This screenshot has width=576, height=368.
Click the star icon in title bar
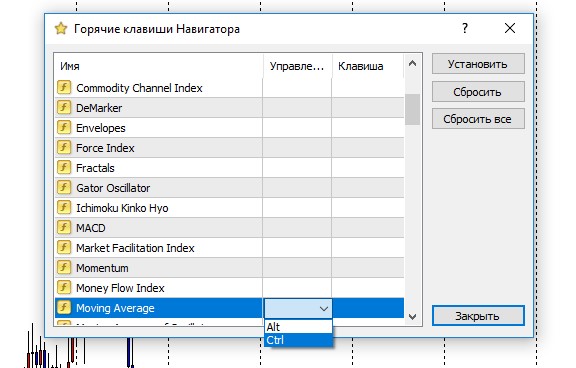pos(61,29)
